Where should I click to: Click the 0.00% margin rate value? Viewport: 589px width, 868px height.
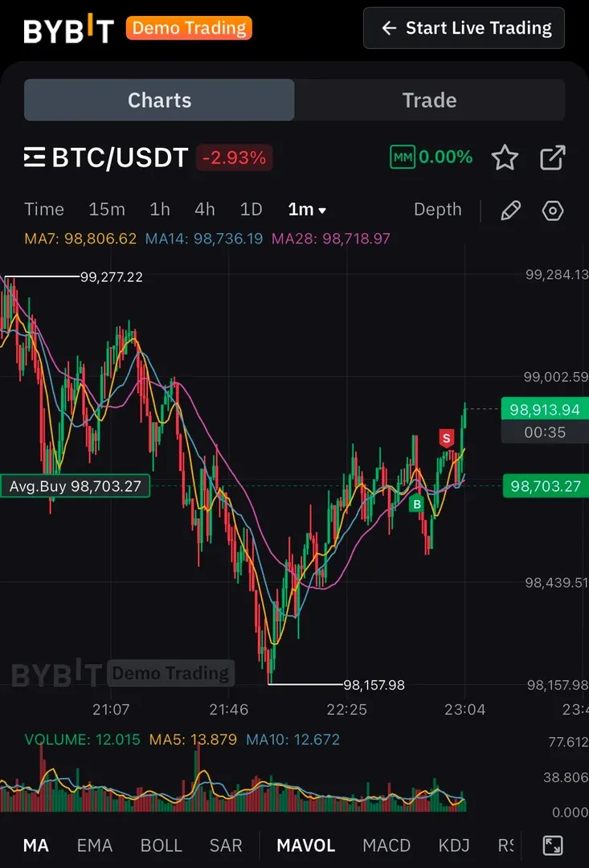(x=446, y=158)
